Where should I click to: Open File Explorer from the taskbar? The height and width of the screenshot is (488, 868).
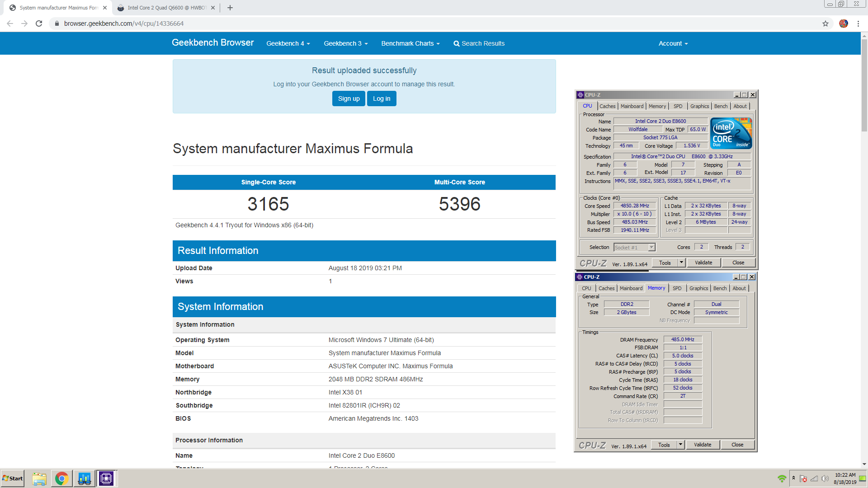click(x=39, y=479)
